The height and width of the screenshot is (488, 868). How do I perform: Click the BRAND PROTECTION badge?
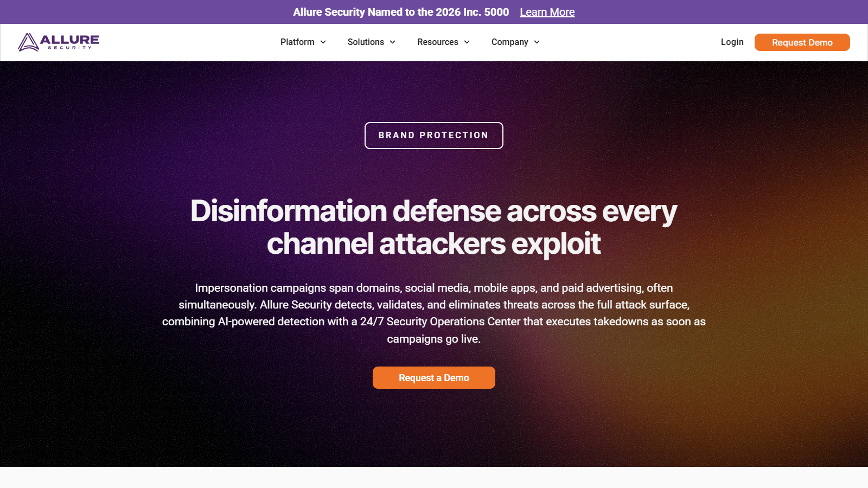click(x=434, y=136)
